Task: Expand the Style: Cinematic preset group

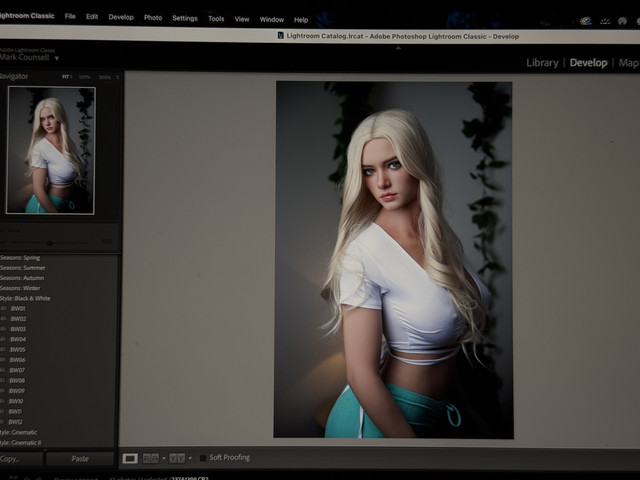Action: click(19, 432)
